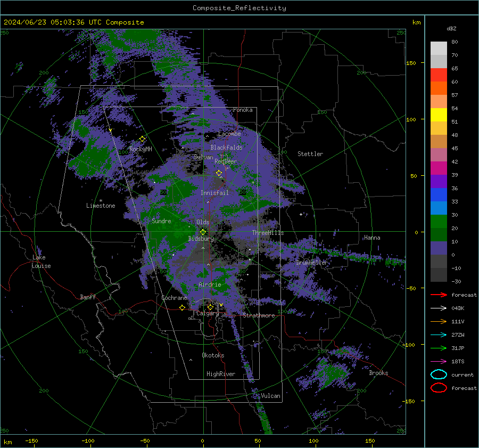Click the Composite_Reflectivity title
Image resolution: width=479 pixels, height=448 pixels.
pos(240,8)
